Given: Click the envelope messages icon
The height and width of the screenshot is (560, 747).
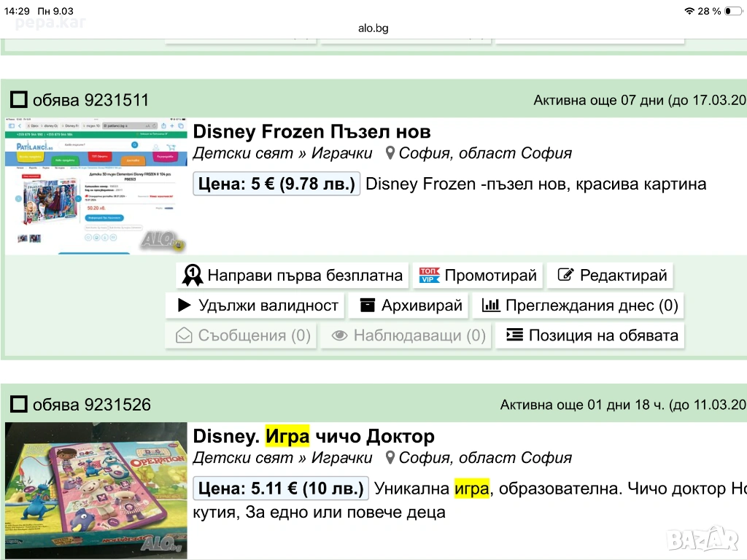Looking at the screenshot, I should 185,335.
